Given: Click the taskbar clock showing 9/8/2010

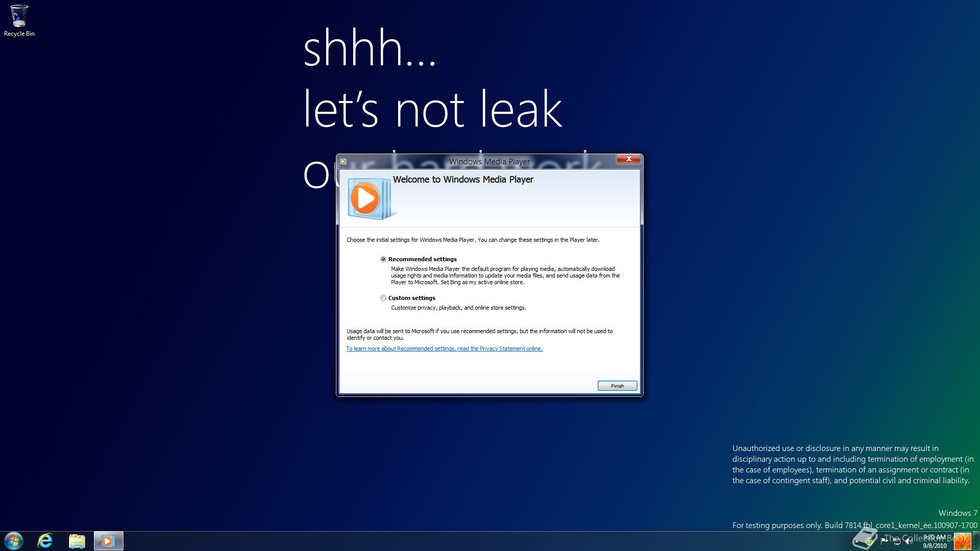Looking at the screenshot, I should pos(935,541).
